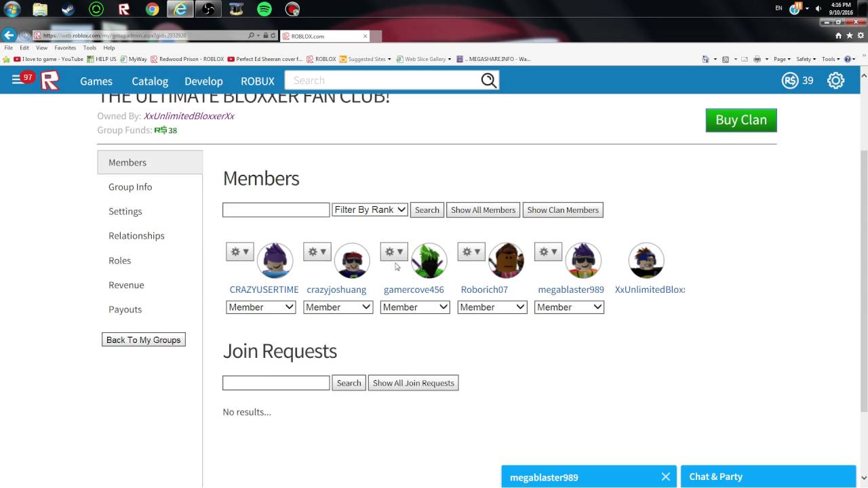Open gear menu for Roborich07

pos(471,251)
